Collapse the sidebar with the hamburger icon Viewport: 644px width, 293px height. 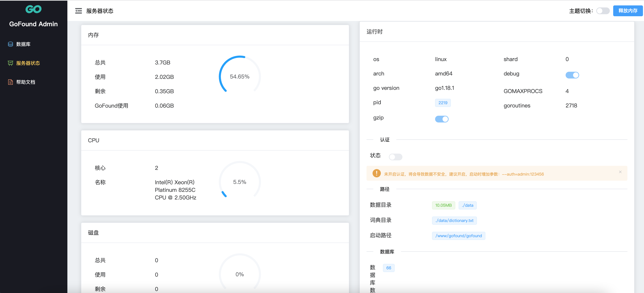click(x=79, y=11)
